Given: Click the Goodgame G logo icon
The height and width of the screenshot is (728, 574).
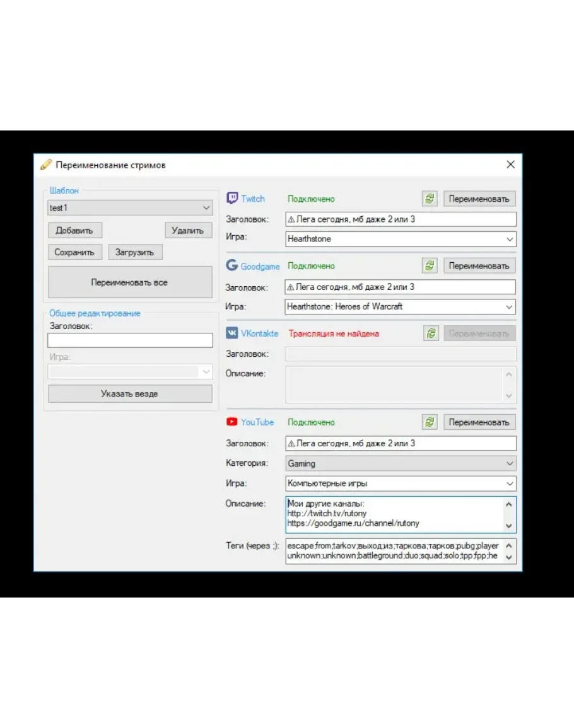Looking at the screenshot, I should point(231,266).
